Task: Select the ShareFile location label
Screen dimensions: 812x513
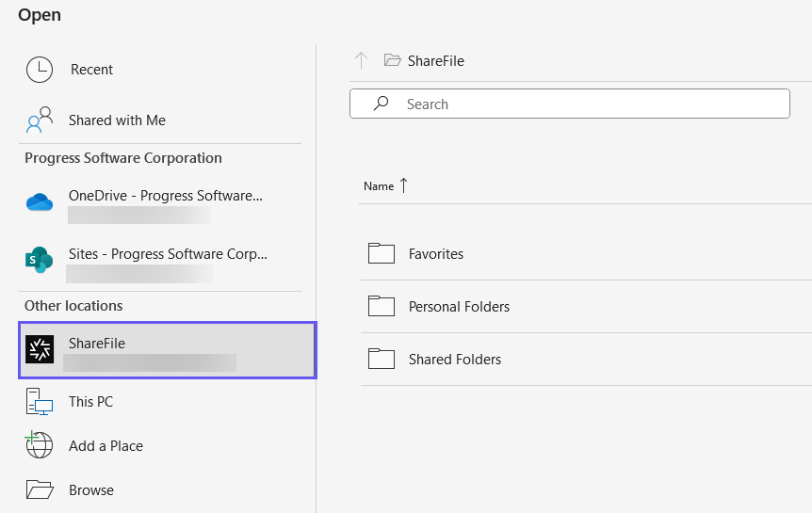Action: point(97,344)
